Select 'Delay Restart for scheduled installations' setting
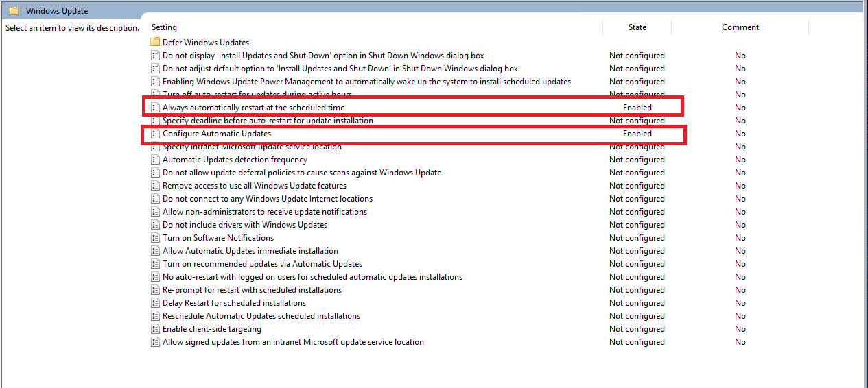The height and width of the screenshot is (388, 868). (234, 303)
